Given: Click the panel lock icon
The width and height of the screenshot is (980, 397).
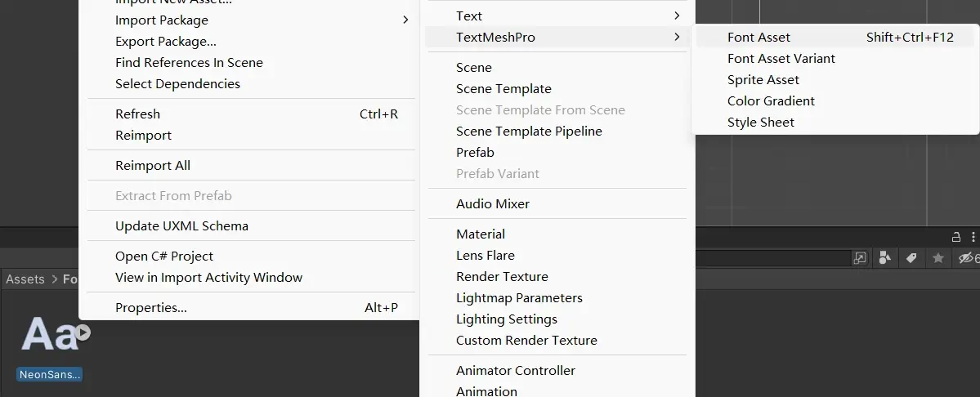Looking at the screenshot, I should pos(955,237).
